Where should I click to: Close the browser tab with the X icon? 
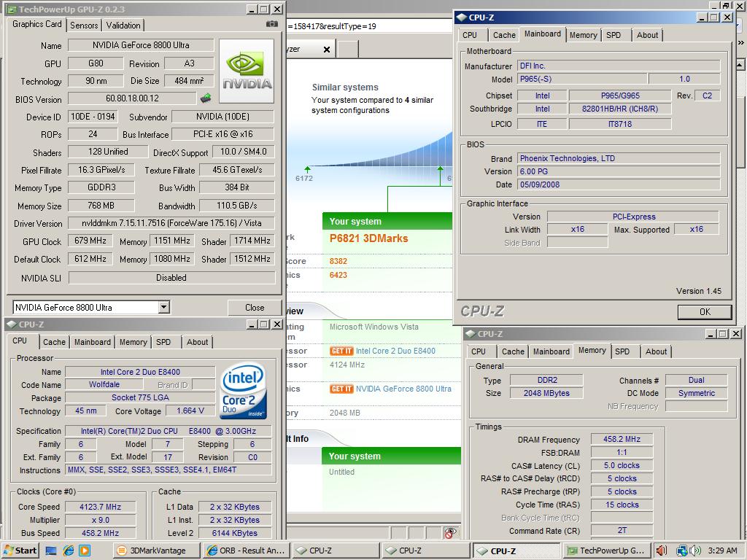coord(327,49)
